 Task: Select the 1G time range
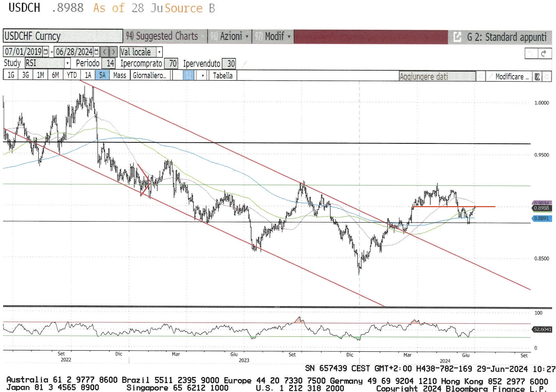(11, 75)
